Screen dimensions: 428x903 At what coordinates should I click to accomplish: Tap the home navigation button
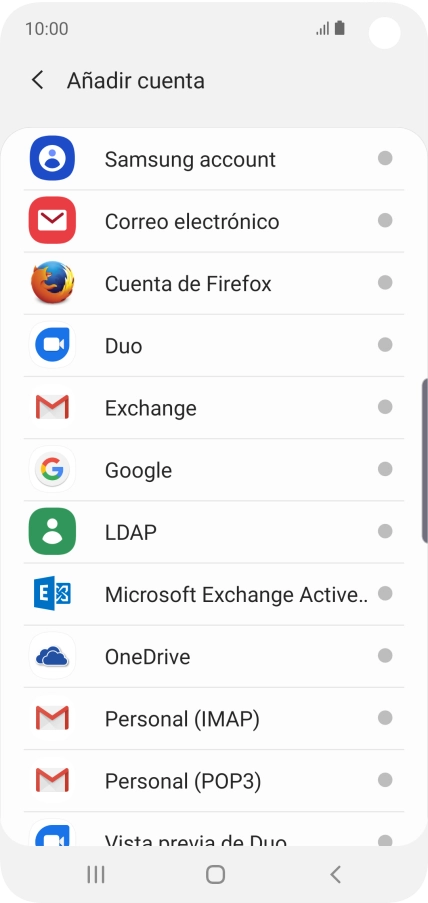[x=215, y=875]
